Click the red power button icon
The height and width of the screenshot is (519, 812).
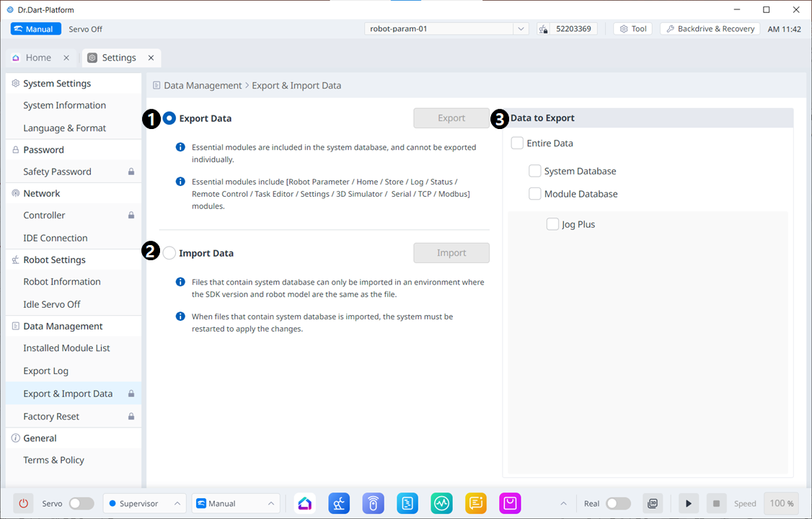pos(24,503)
